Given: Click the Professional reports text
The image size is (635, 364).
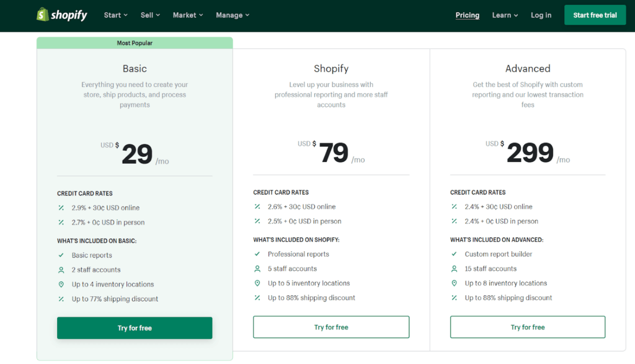Looking at the screenshot, I should tap(298, 254).
